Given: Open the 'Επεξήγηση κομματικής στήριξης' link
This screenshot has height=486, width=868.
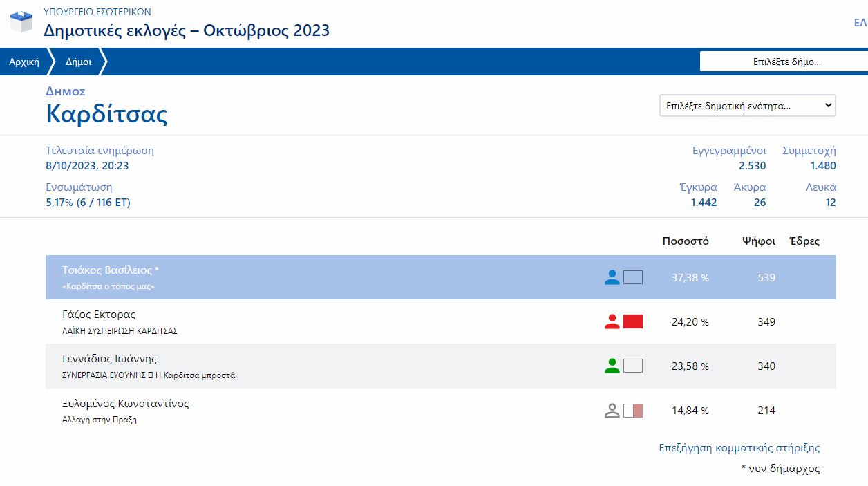Looking at the screenshot, I should pos(739,448).
